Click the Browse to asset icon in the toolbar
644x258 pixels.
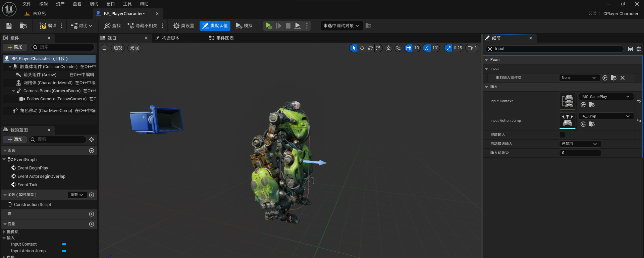pyautogui.click(x=23, y=26)
